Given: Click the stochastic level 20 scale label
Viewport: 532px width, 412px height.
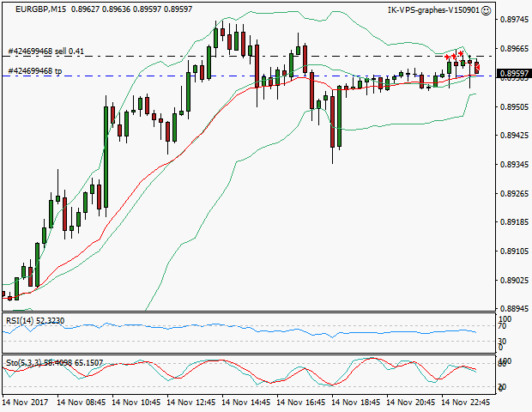Looking at the screenshot, I should 504,386.
